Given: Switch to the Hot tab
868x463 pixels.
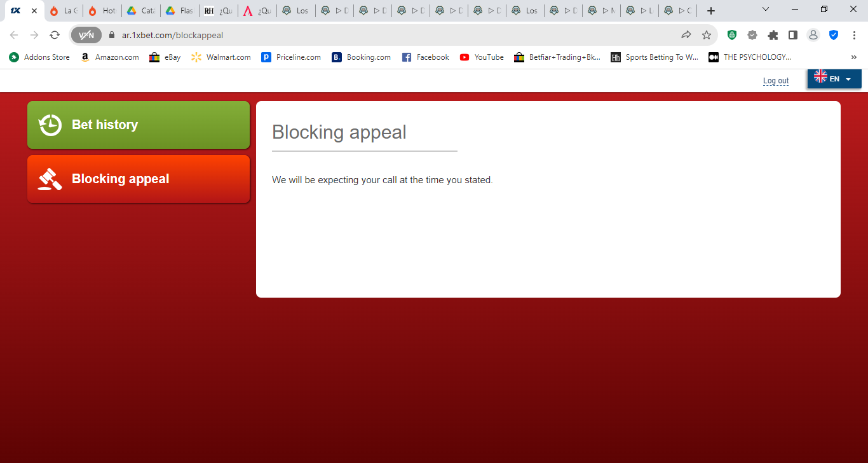Looking at the screenshot, I should coord(102,11).
